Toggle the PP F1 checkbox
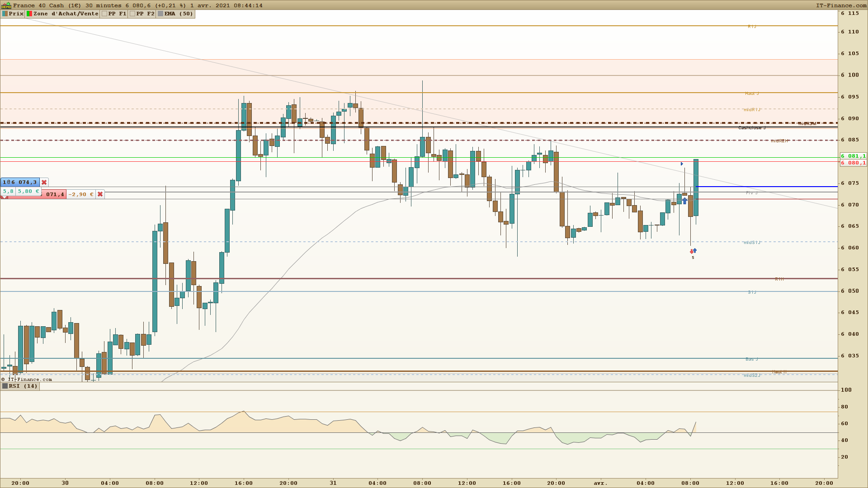This screenshot has width=868, height=488. [x=104, y=14]
